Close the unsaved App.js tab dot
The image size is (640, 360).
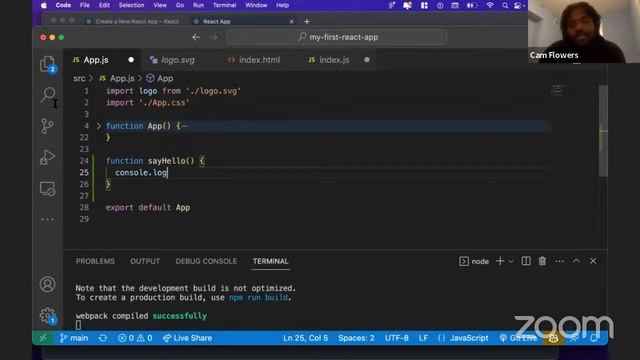click(x=131, y=60)
